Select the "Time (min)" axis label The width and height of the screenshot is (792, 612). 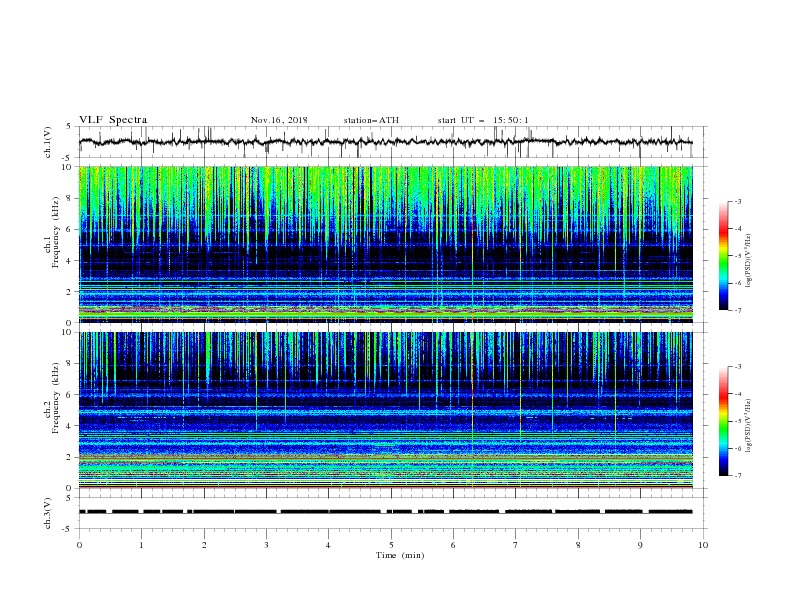point(400,555)
